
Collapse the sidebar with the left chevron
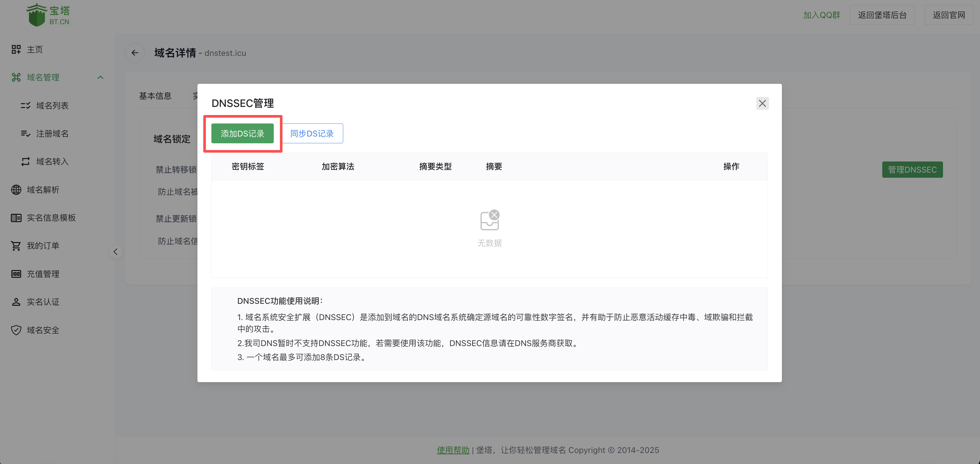pos(115,251)
